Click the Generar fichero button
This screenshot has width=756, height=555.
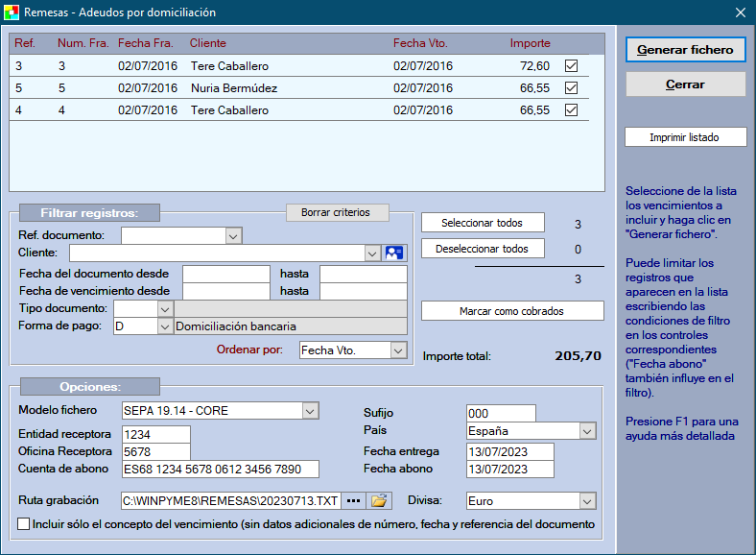point(685,50)
